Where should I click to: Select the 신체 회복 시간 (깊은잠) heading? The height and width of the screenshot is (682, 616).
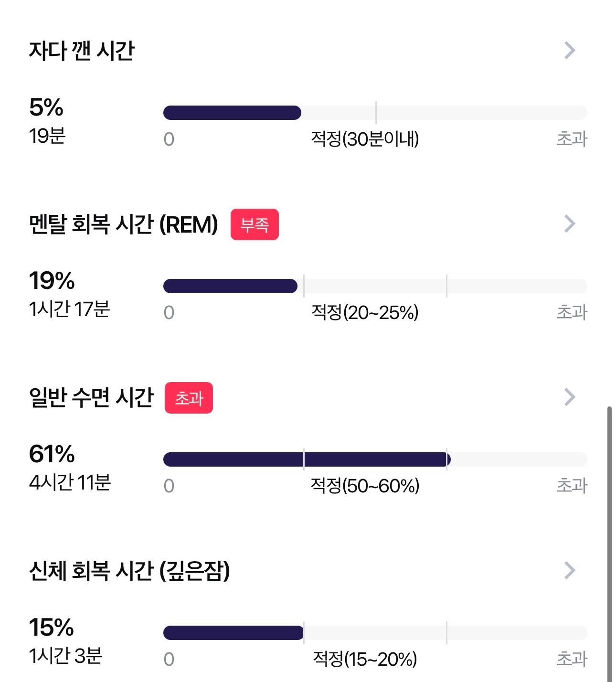coord(129,571)
